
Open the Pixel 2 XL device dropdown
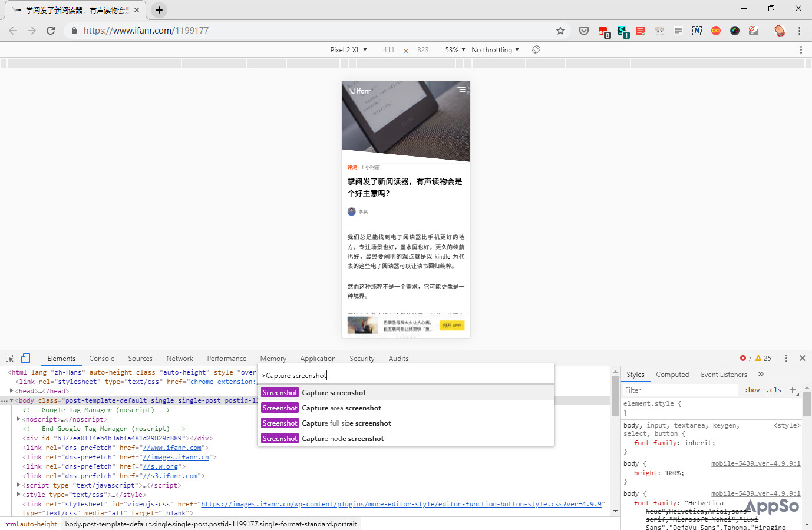[x=348, y=49]
